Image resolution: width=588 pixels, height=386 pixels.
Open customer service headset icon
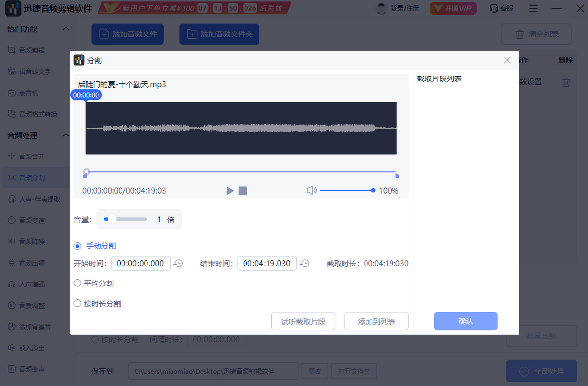[494, 9]
